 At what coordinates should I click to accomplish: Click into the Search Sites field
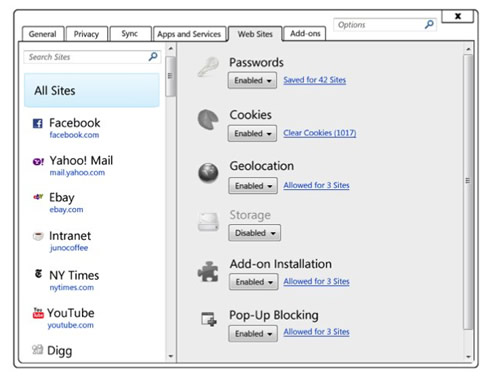point(92,57)
